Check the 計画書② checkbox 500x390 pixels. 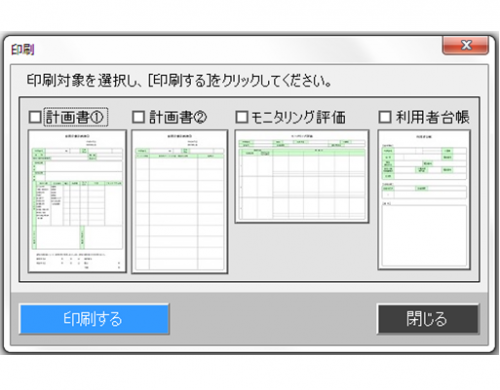pos(138,117)
